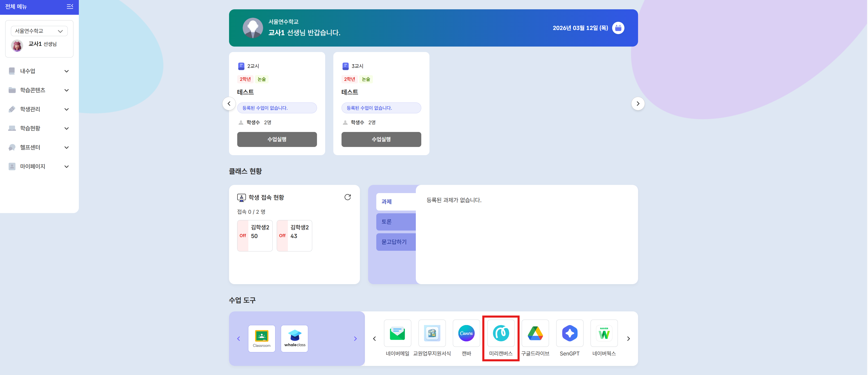Open the SenGPT tool icon
Image resolution: width=868 pixels, height=375 pixels.
click(x=569, y=333)
